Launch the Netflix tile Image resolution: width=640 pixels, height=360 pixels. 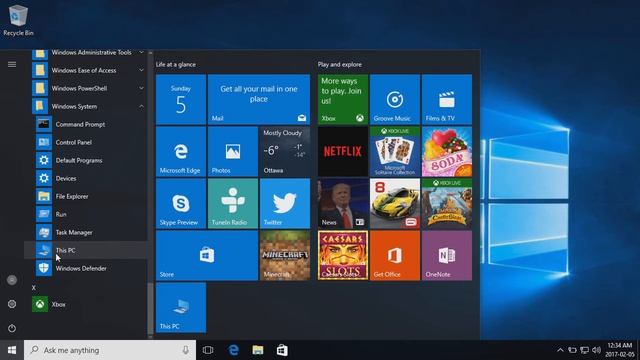tap(343, 151)
